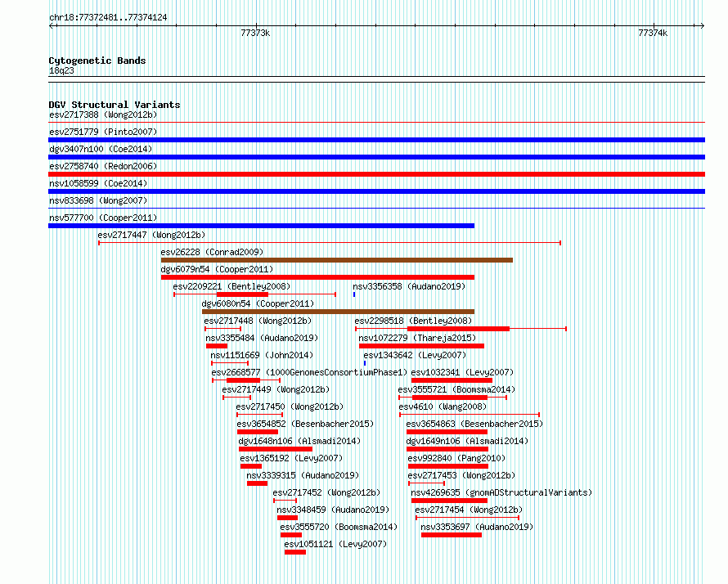Click the red bar under dgv6079n54
The height and width of the screenshot is (584, 728).
(x=317, y=277)
